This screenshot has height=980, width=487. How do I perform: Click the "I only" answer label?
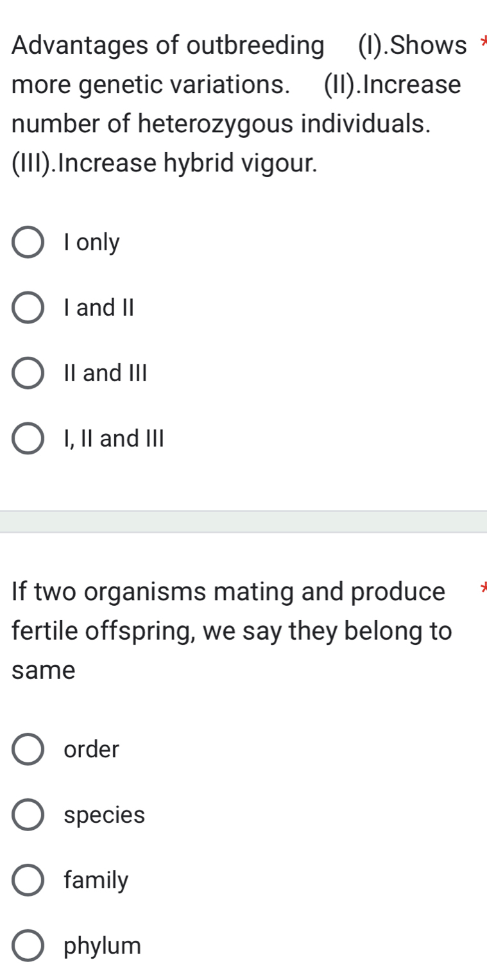[90, 243]
